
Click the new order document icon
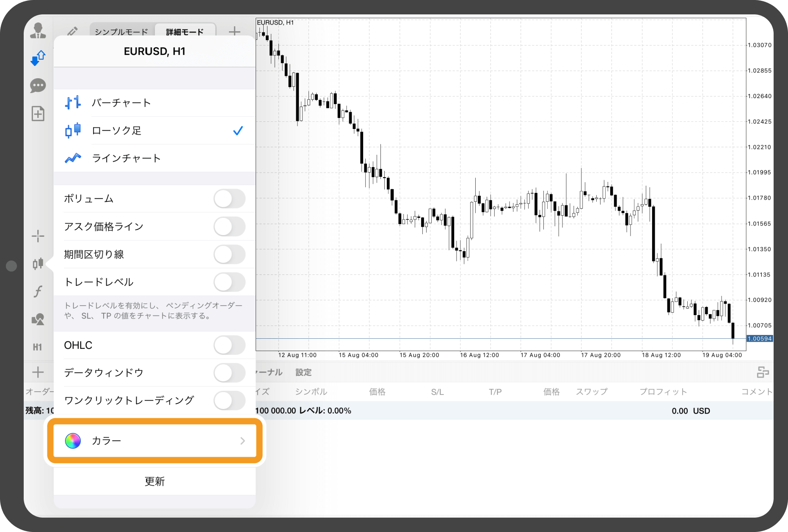[x=38, y=113]
